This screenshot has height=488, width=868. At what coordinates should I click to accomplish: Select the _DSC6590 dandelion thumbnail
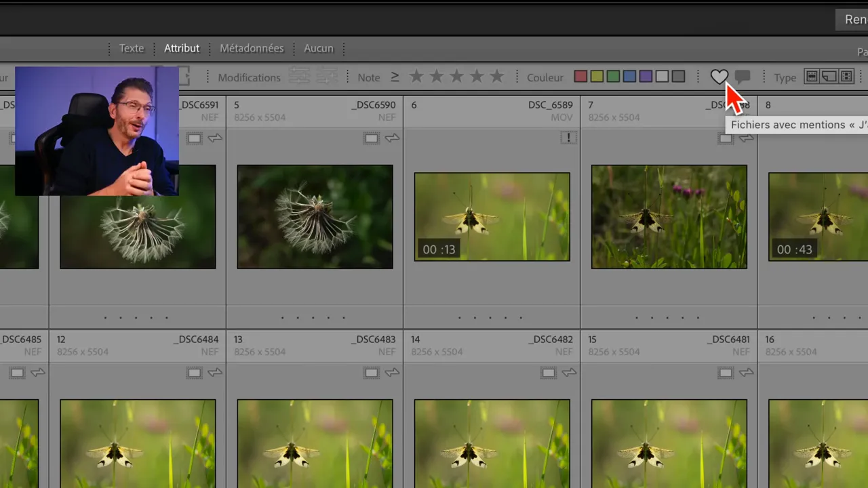[x=315, y=217]
